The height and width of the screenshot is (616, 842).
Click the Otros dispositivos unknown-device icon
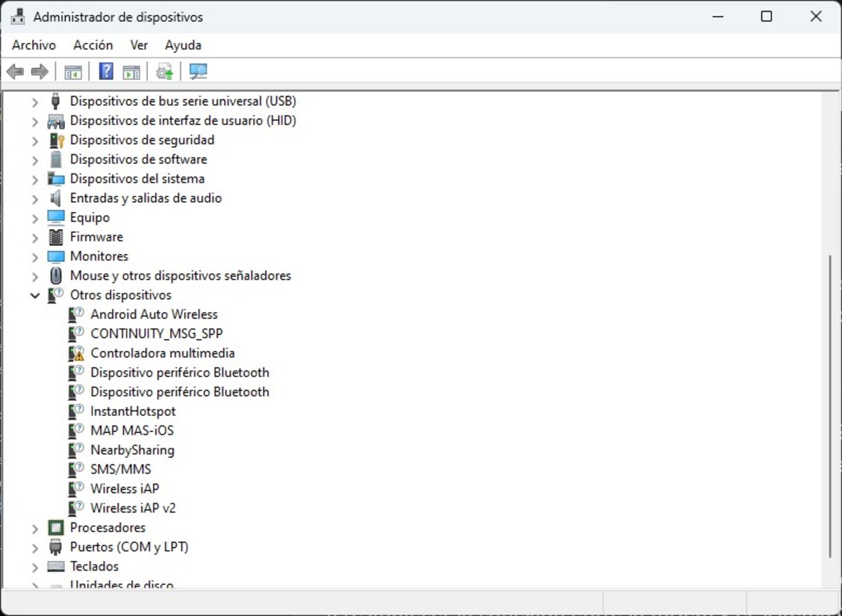click(56, 295)
